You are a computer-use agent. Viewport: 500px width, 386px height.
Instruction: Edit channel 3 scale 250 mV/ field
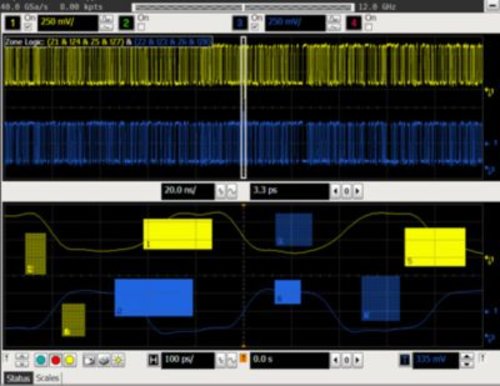(x=295, y=23)
